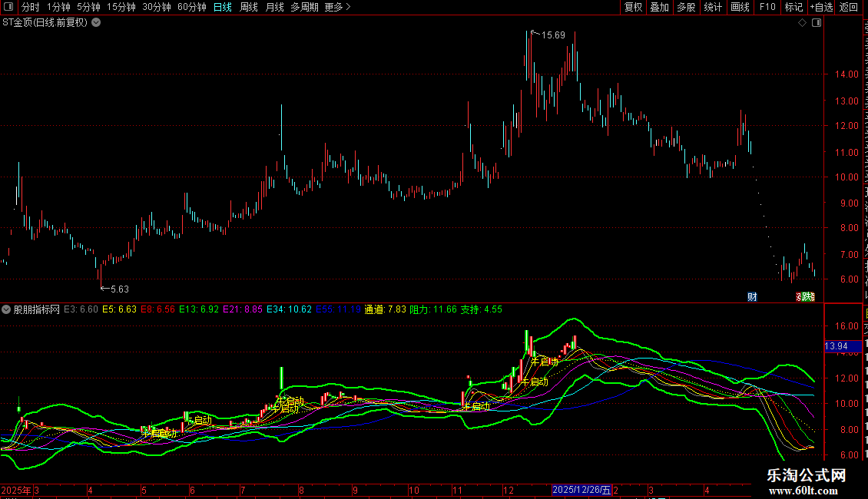
Task: Open the 多股 multi-stock view
Action: (687, 7)
